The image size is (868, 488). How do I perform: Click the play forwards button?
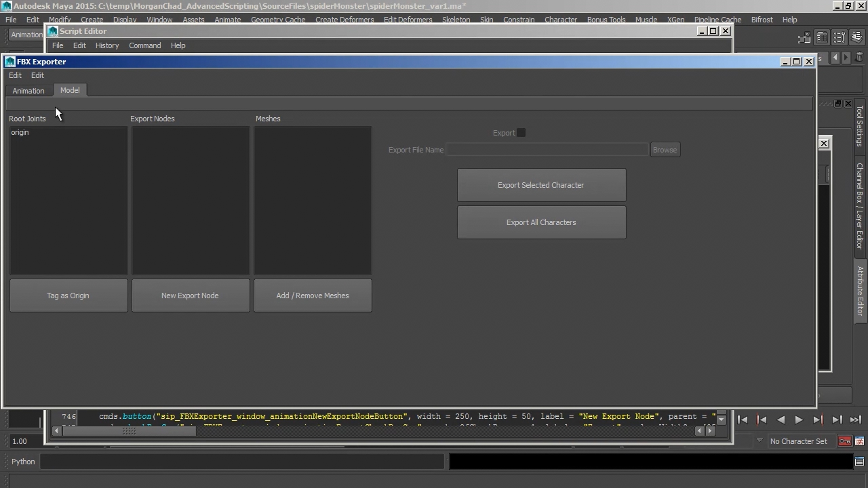[799, 420]
